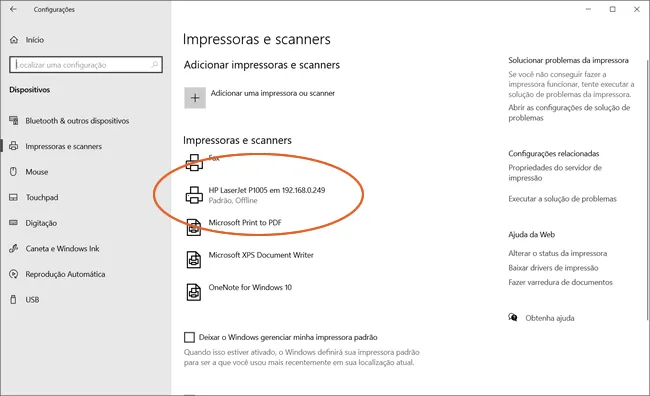The image size is (650, 396).
Task: Click the plus icon to add printer
Action: (x=195, y=98)
